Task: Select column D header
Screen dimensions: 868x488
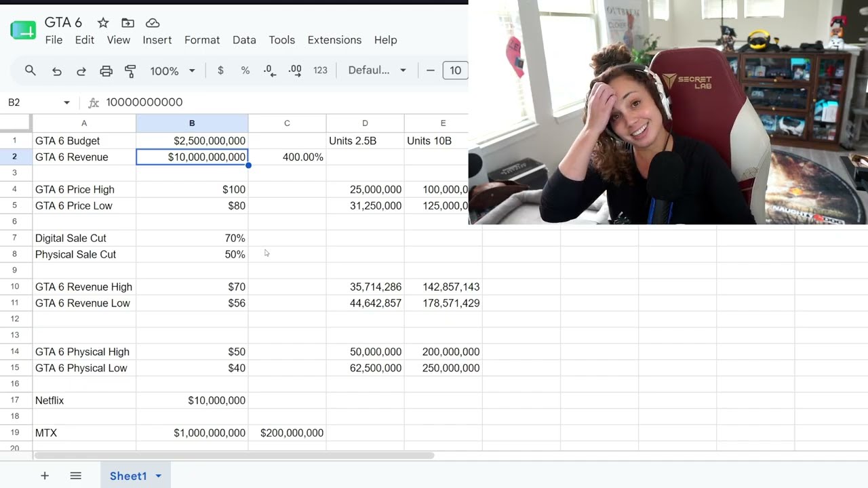Action: (x=365, y=123)
